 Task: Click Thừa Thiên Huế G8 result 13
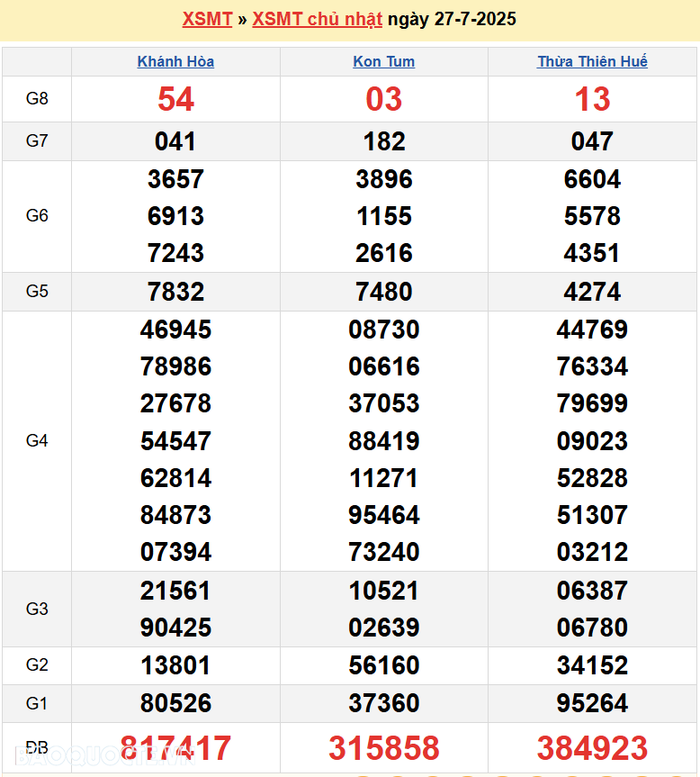click(x=592, y=99)
